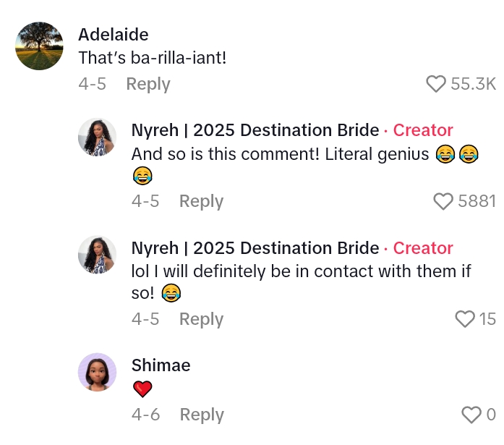Screen dimensions: 504x445
Task: Tap Nyreh's username above "lol I will definitely"
Action: (x=255, y=248)
